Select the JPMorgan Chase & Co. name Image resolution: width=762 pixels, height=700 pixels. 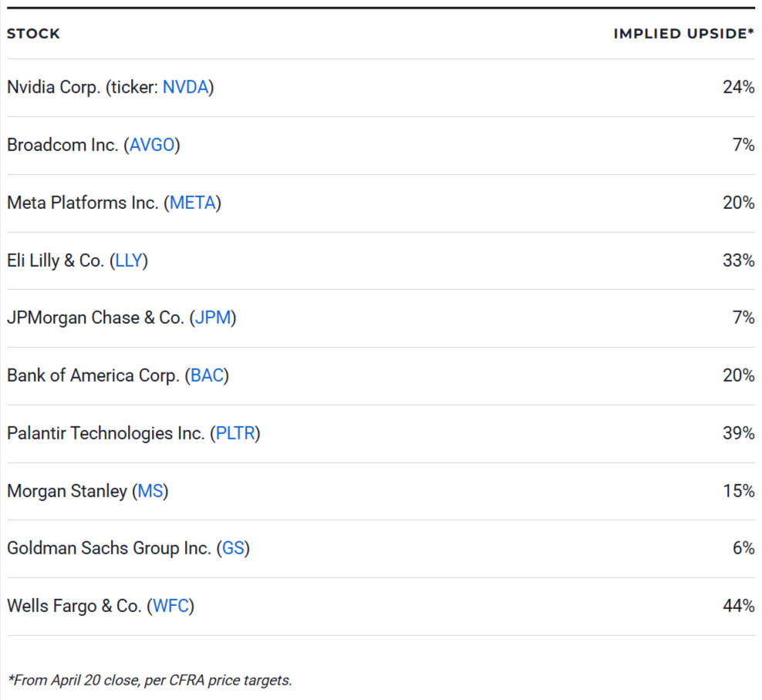(x=96, y=318)
